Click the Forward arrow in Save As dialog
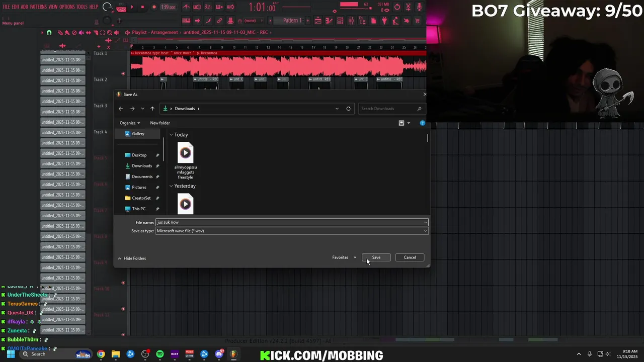The width and height of the screenshot is (644, 362). [132, 109]
